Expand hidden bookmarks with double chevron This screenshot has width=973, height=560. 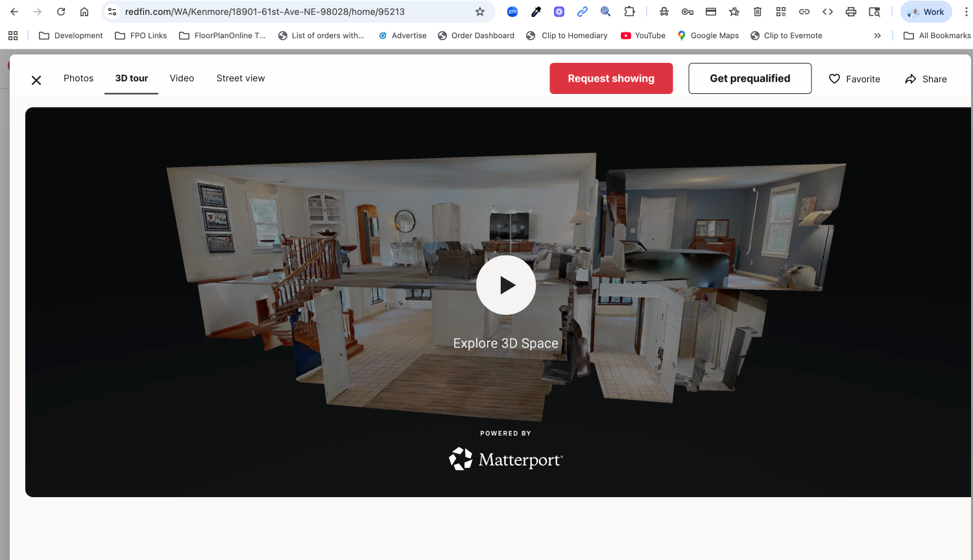878,36
